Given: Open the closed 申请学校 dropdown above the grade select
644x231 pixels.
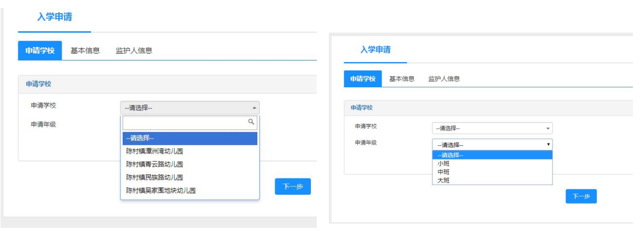Looking at the screenshot, I should coord(492,128).
